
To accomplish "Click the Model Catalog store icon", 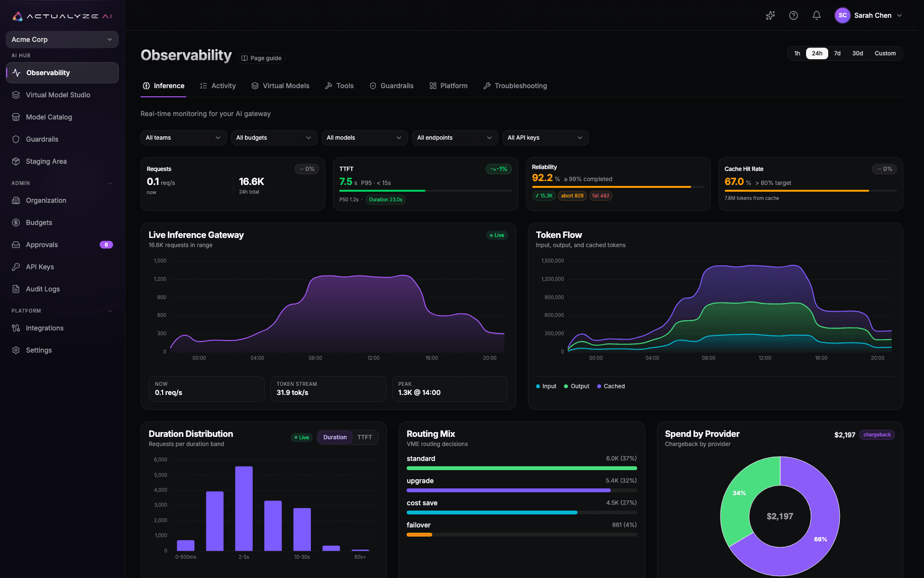I will [x=16, y=117].
